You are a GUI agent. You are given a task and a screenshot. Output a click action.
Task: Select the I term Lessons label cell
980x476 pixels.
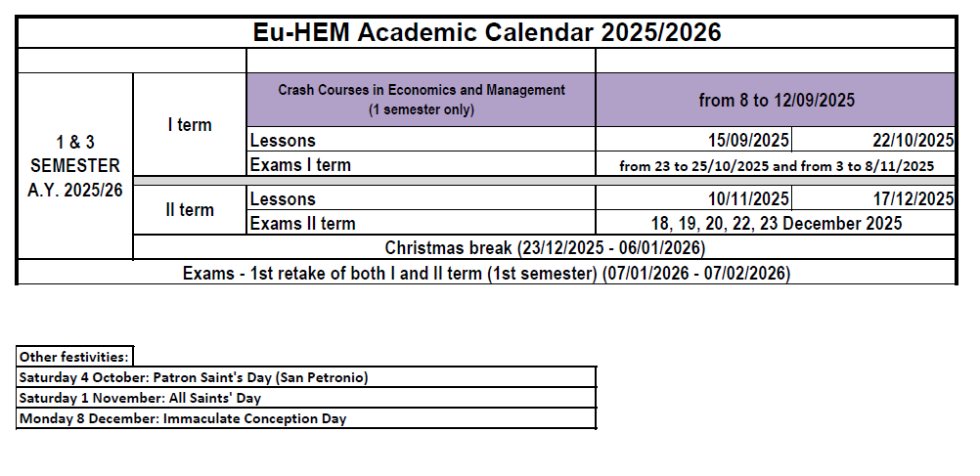421,140
